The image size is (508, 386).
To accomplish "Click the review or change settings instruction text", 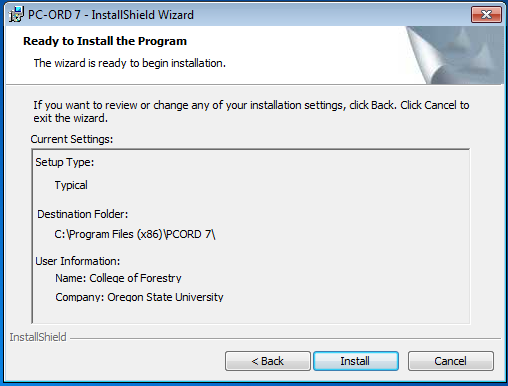I will 251,111.
